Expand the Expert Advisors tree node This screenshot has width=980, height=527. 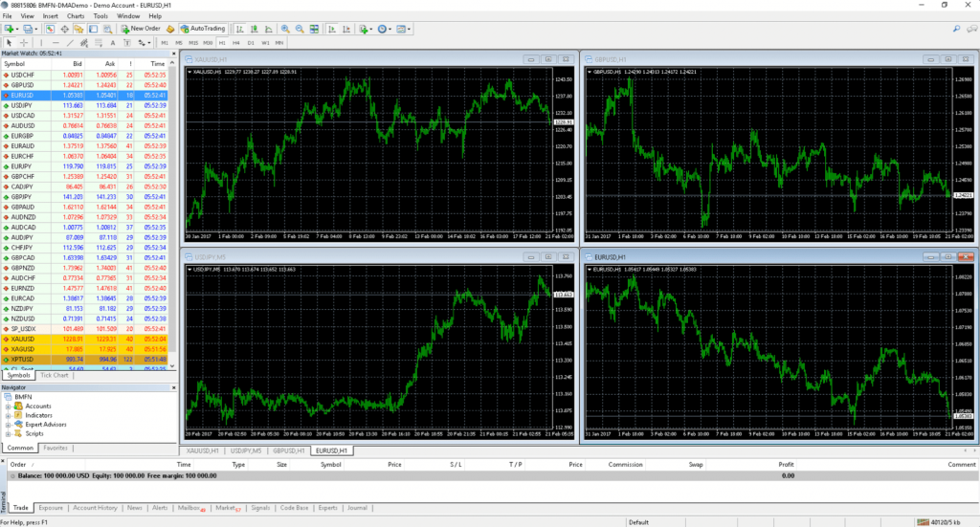coord(8,425)
